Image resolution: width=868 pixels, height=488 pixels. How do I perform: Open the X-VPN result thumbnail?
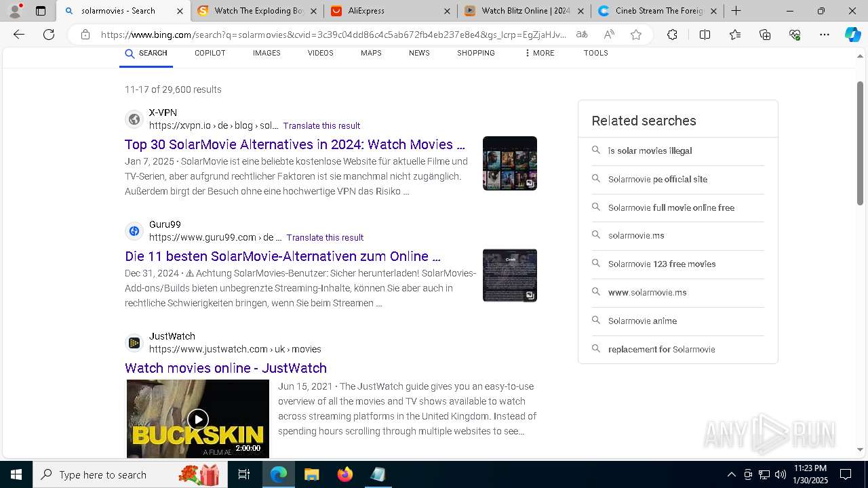510,163
